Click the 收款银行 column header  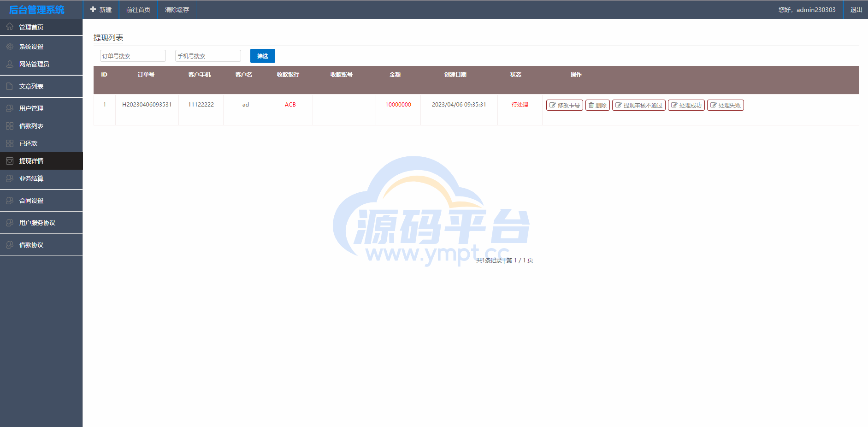(288, 74)
